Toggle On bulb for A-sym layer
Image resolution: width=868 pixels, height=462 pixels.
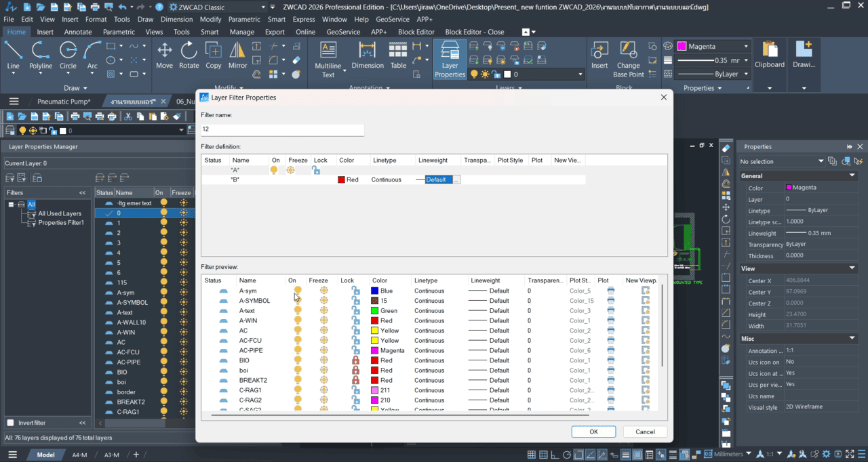(x=297, y=291)
